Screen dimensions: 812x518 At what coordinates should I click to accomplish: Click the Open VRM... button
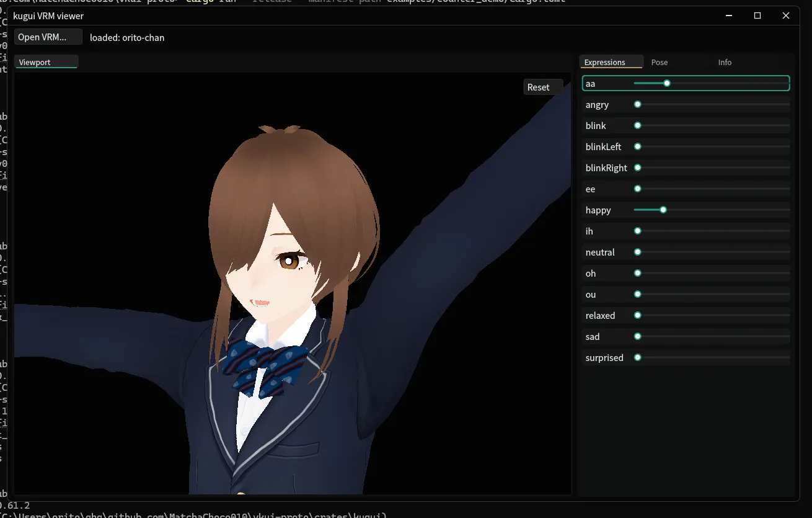[x=48, y=37]
